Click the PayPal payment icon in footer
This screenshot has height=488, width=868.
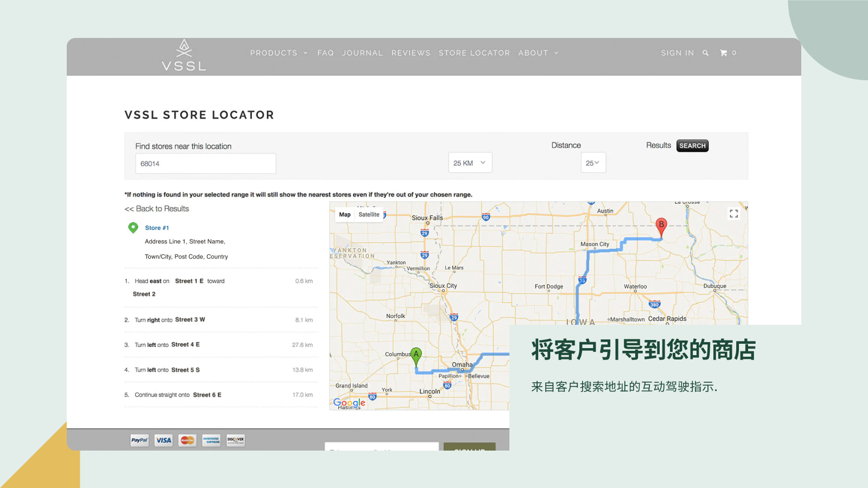pyautogui.click(x=139, y=440)
